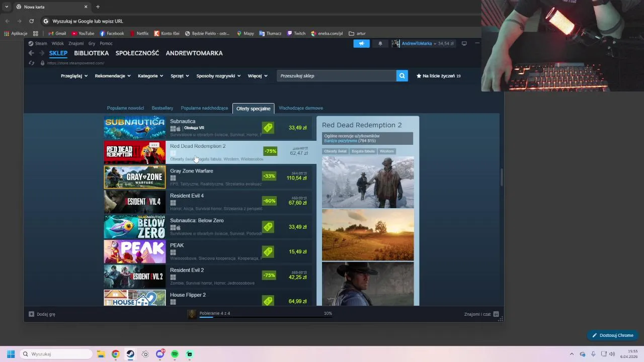Viewport: 644px width, 362px height.
Task: Click the store search magnifier button
Action: click(402, 76)
